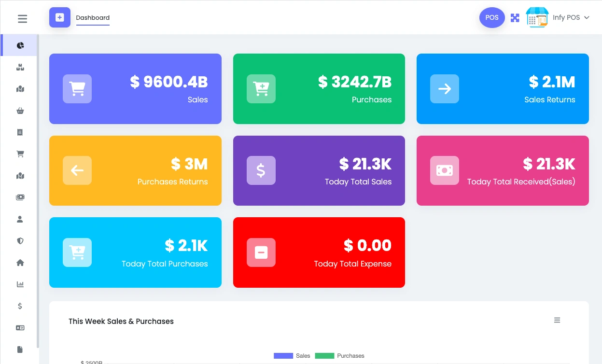
Task: Click the dollar sign sidebar icon
Action: (x=20, y=306)
